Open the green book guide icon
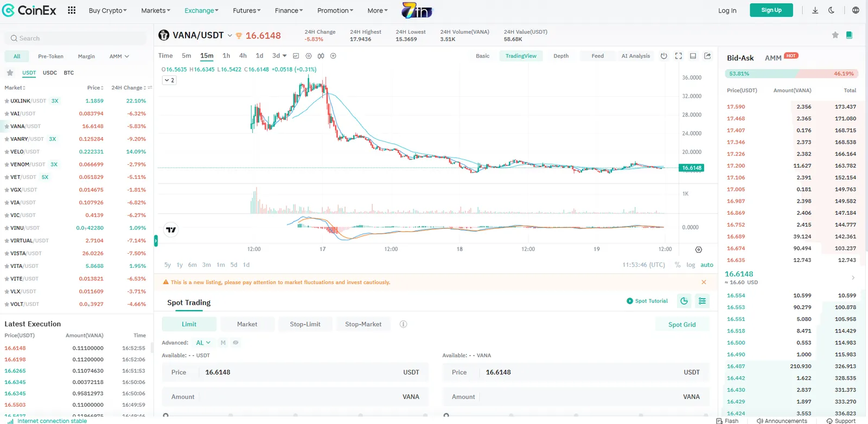Image resolution: width=868 pixels, height=424 pixels. pos(849,35)
